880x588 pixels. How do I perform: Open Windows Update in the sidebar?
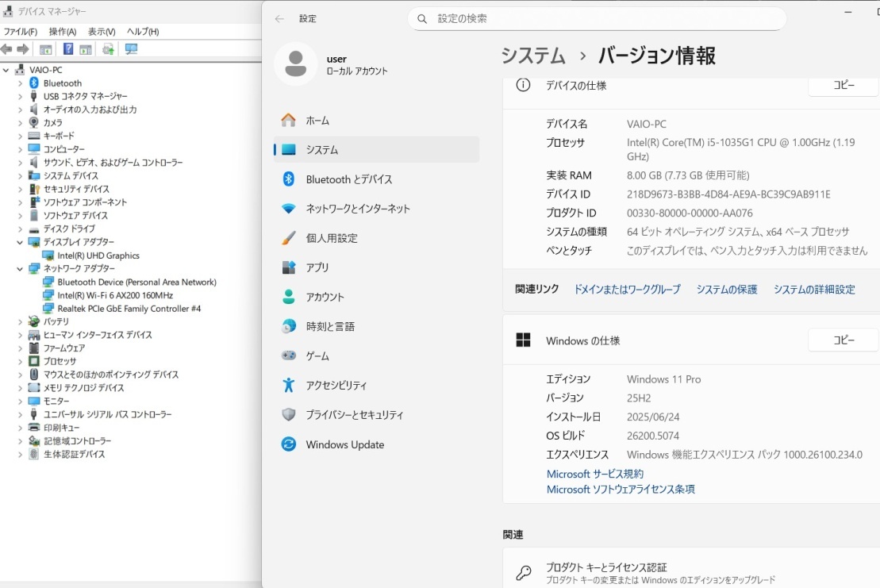coord(344,444)
